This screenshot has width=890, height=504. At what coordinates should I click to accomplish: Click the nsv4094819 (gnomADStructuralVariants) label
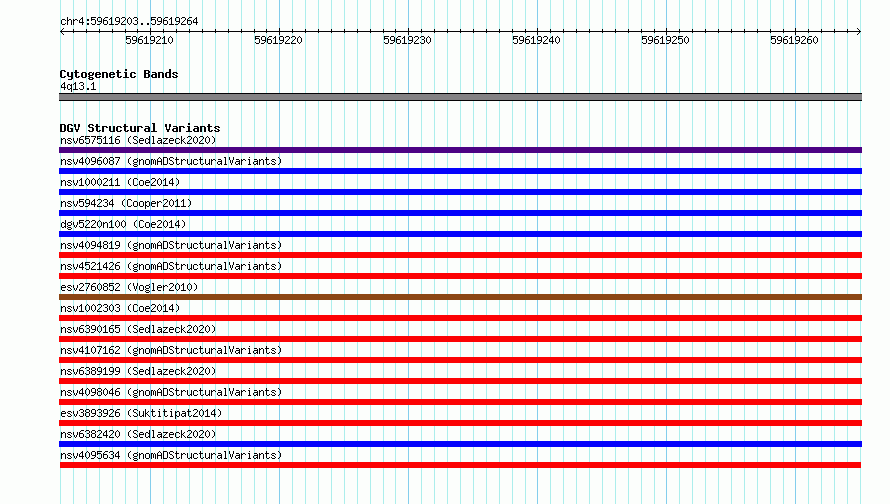point(171,245)
